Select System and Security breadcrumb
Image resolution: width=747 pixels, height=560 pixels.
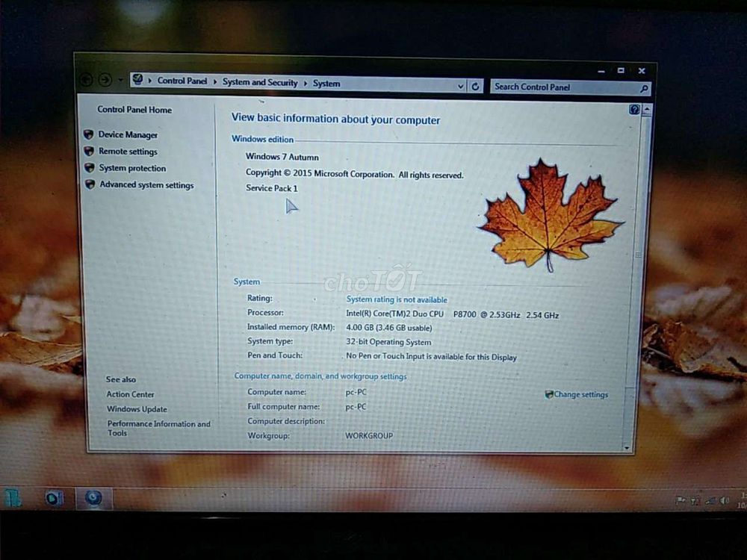(260, 82)
